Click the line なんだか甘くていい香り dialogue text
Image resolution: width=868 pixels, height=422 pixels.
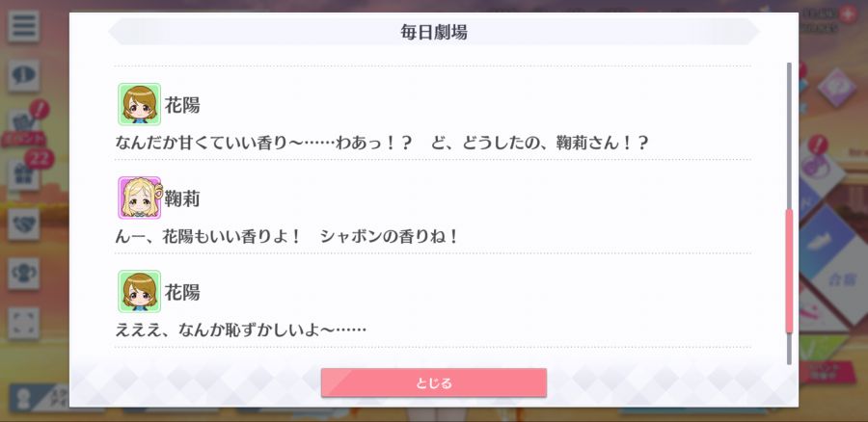point(381,144)
